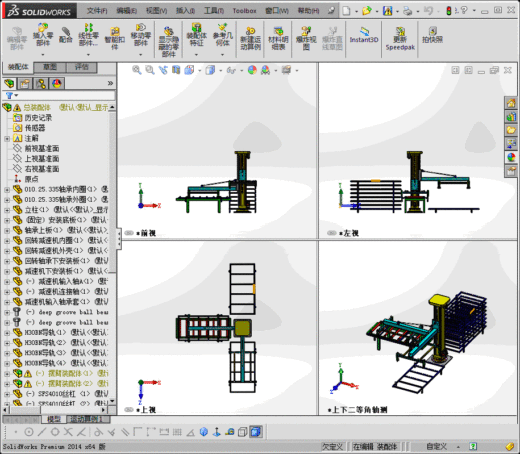Select 前视基准面 in tree

pyautogui.click(x=42, y=148)
